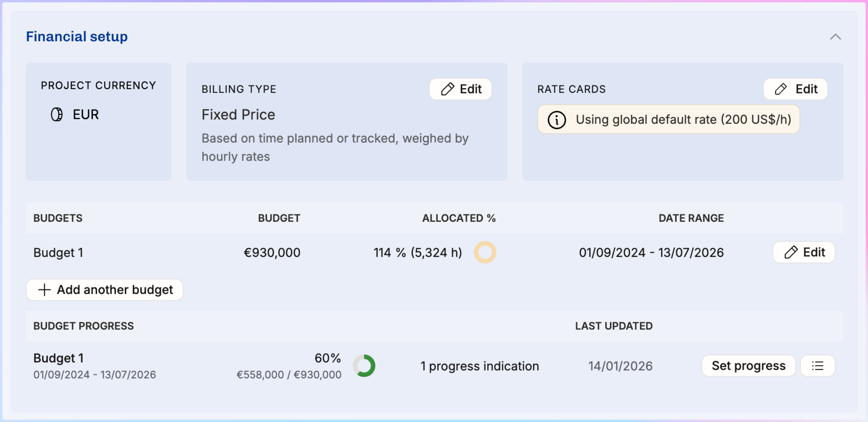The height and width of the screenshot is (422, 868).
Task: Click pencil icon in Billing Type edit
Action: pyautogui.click(x=447, y=89)
